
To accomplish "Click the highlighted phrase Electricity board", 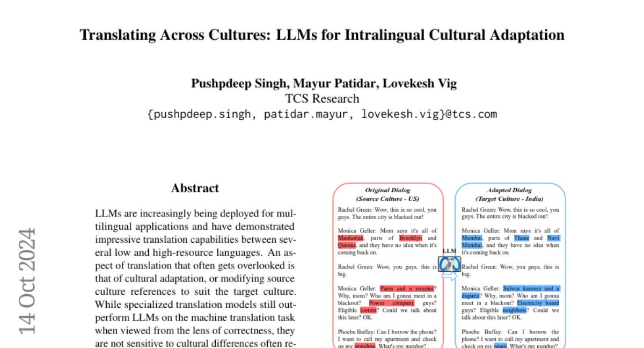I will coord(538,303).
